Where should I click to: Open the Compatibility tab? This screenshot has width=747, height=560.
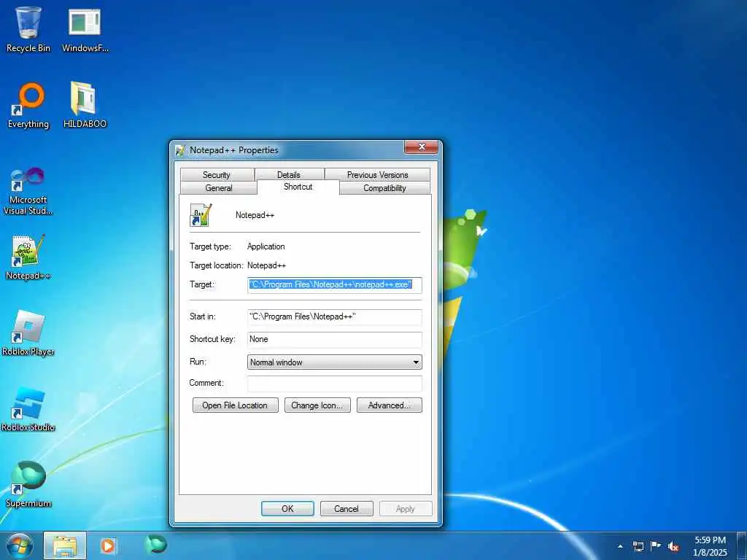(384, 187)
